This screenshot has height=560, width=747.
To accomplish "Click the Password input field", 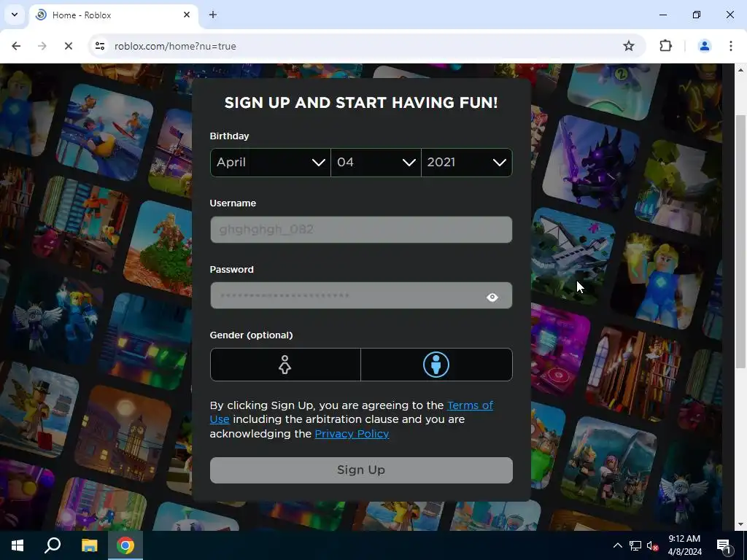I will point(361,296).
